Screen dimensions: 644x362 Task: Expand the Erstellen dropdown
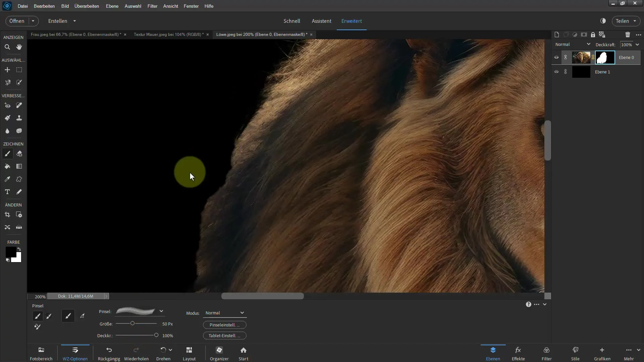point(74,21)
